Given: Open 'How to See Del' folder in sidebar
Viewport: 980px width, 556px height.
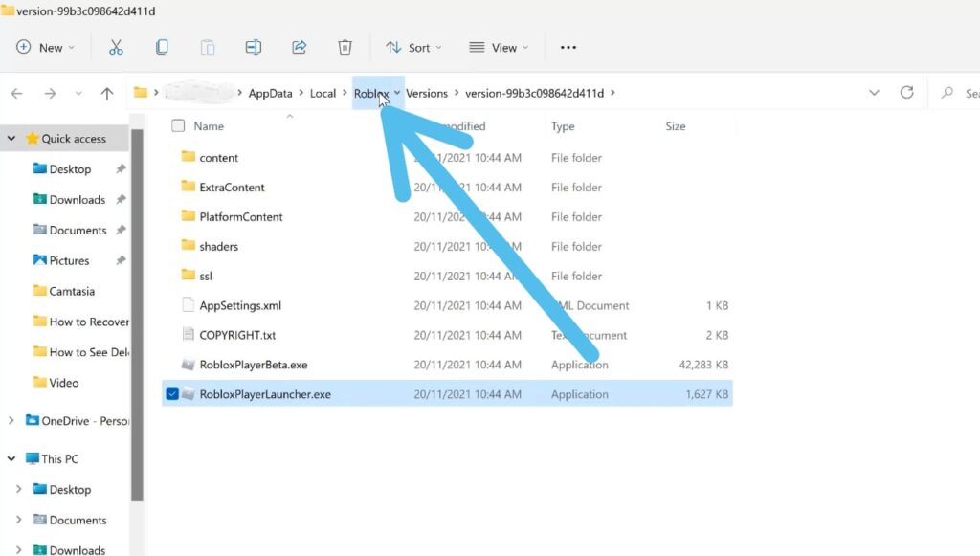Looking at the screenshot, I should pyautogui.click(x=89, y=352).
